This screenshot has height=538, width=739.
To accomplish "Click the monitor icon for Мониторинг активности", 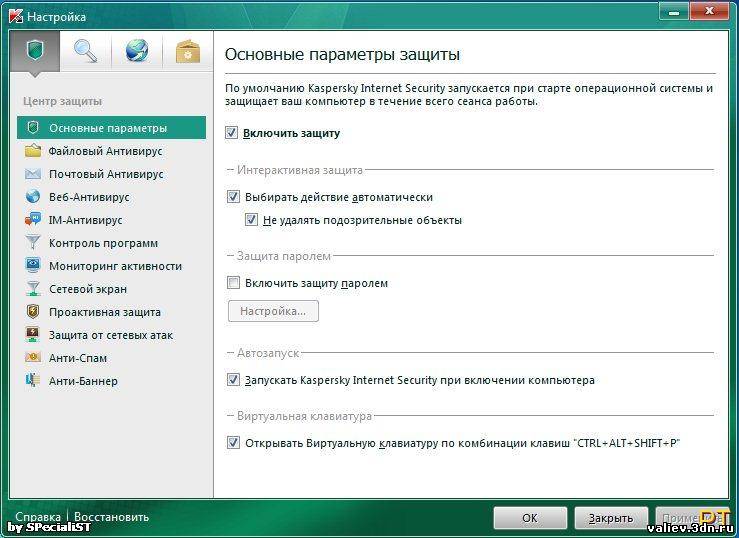I will coord(33,266).
